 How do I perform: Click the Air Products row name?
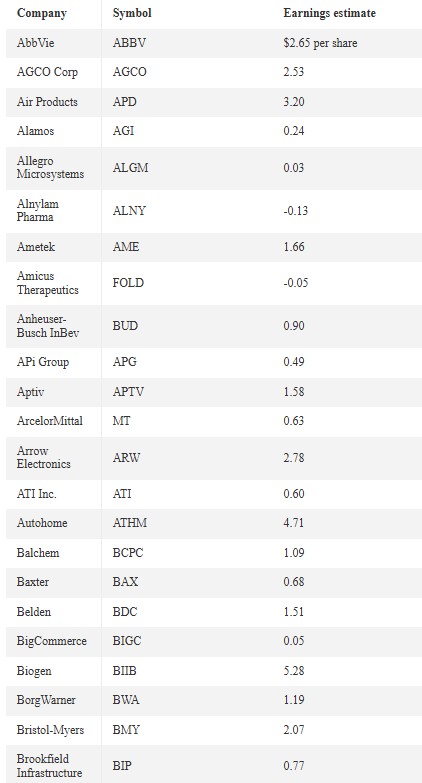[47, 102]
